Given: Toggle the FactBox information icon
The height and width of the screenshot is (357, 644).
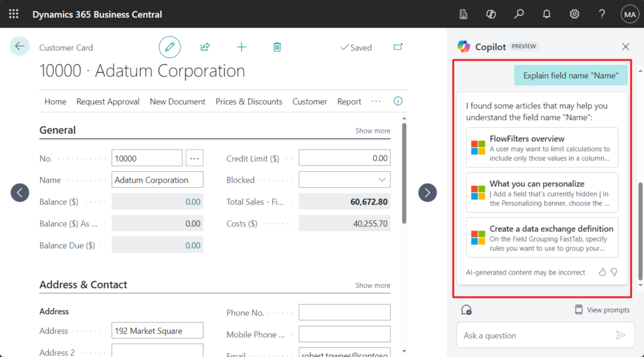Looking at the screenshot, I should [x=398, y=101].
